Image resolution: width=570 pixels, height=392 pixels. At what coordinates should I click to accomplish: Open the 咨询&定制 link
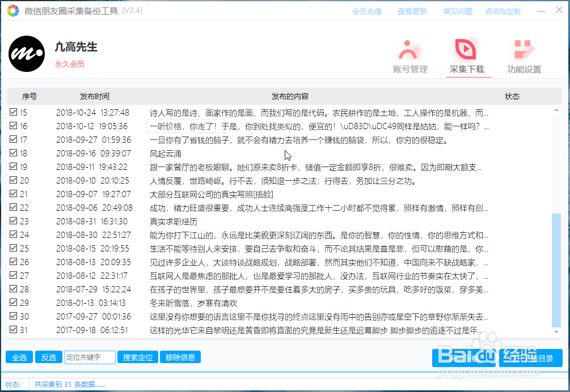(x=503, y=12)
